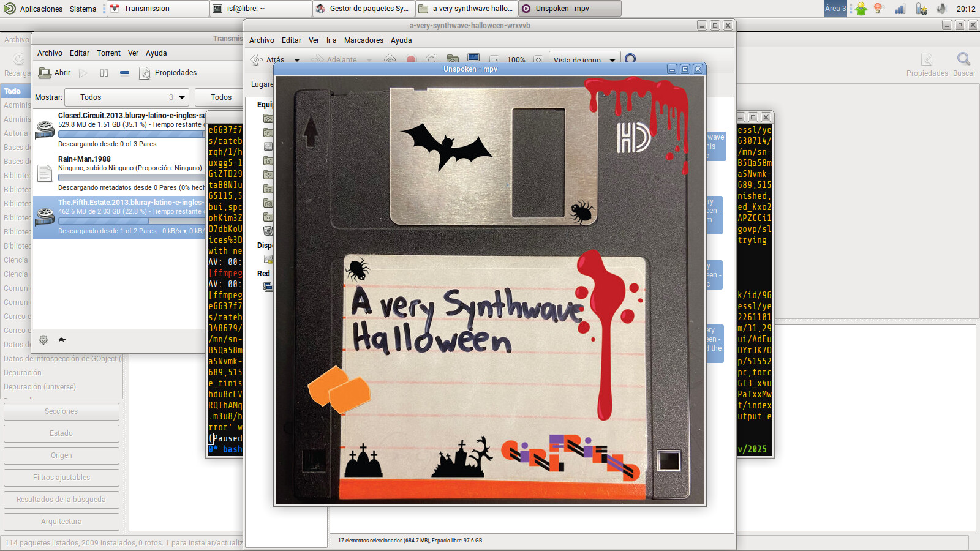Toggle turtle speed-limit mode in Transmission
Image resolution: width=980 pixels, height=551 pixels.
62,340
